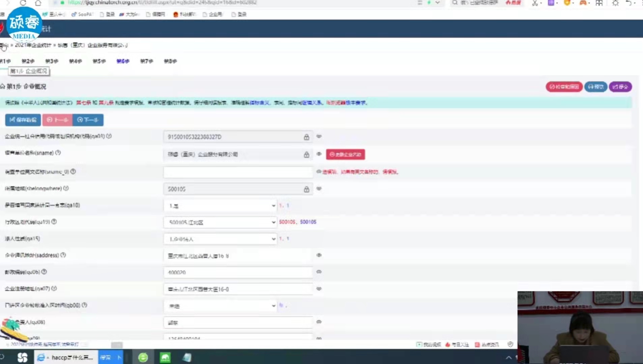Open the qb00 park entry time dropdown

point(221,306)
